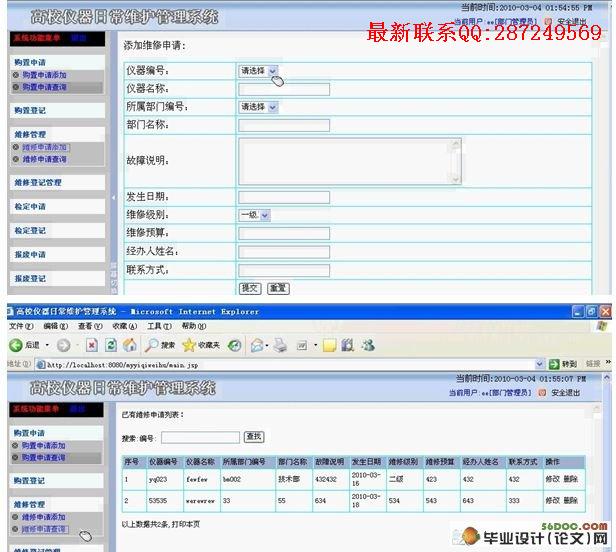Click the 打印本页 link
The width and height of the screenshot is (616, 552).
click(x=186, y=524)
